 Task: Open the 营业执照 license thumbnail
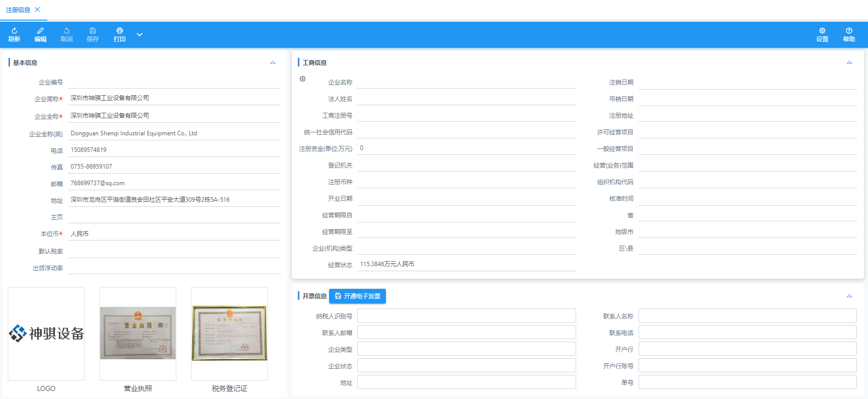click(138, 333)
